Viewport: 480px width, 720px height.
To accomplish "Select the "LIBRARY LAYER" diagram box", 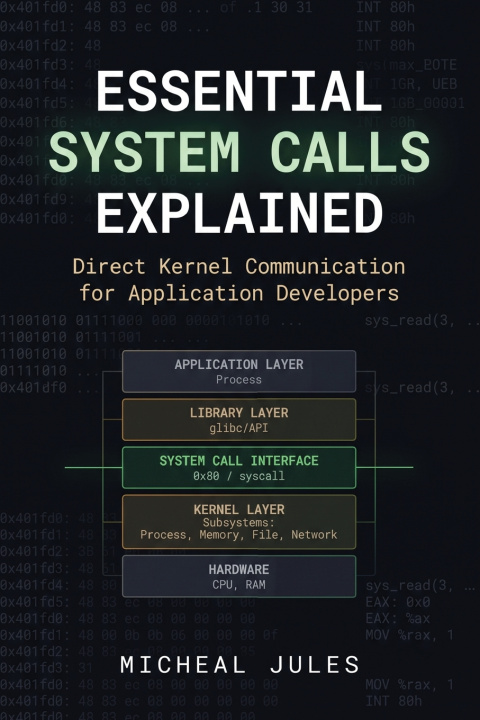I will [239, 419].
